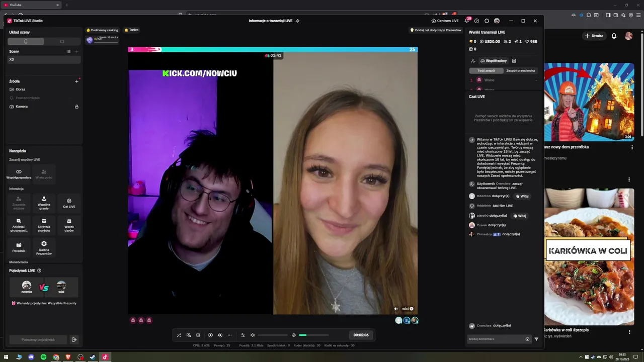Click the 00:05:06 live timer
The height and width of the screenshot is (362, 644).
361,335
